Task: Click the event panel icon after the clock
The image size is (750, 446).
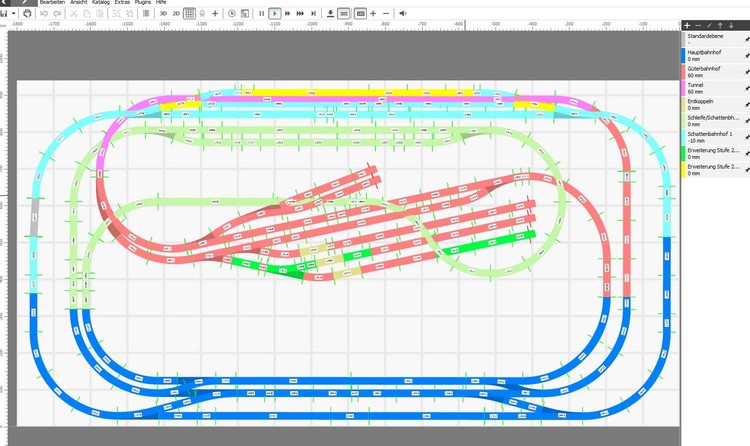Action: click(245, 13)
